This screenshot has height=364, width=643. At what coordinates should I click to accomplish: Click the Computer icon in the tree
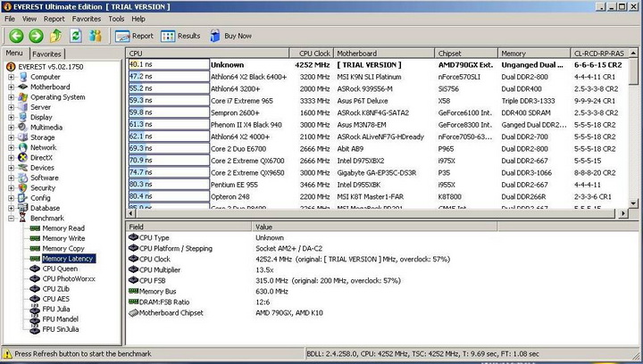coord(23,77)
